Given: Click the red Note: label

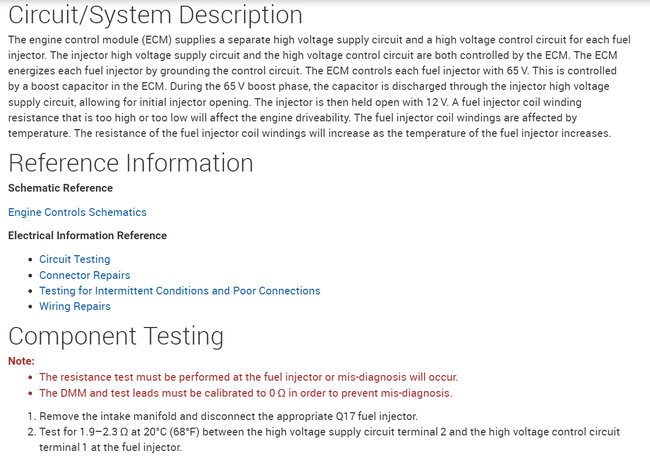Looking at the screenshot, I should 21,360.
